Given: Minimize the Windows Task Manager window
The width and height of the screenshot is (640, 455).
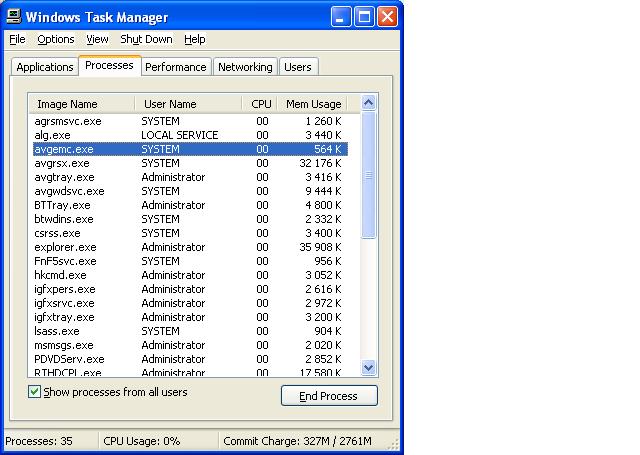Looking at the screenshot, I should pos(340,17).
